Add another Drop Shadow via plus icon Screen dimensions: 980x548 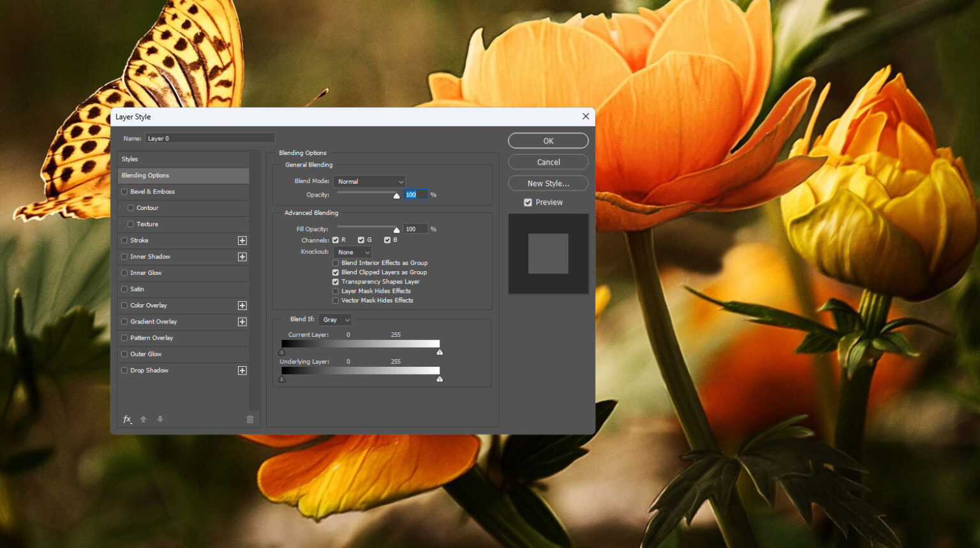242,370
